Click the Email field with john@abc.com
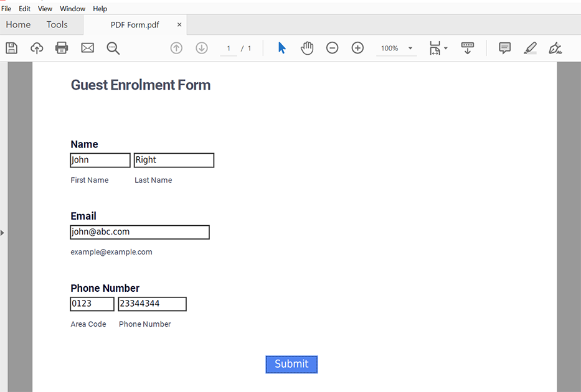Viewport: 581px width, 392px height. (x=139, y=232)
